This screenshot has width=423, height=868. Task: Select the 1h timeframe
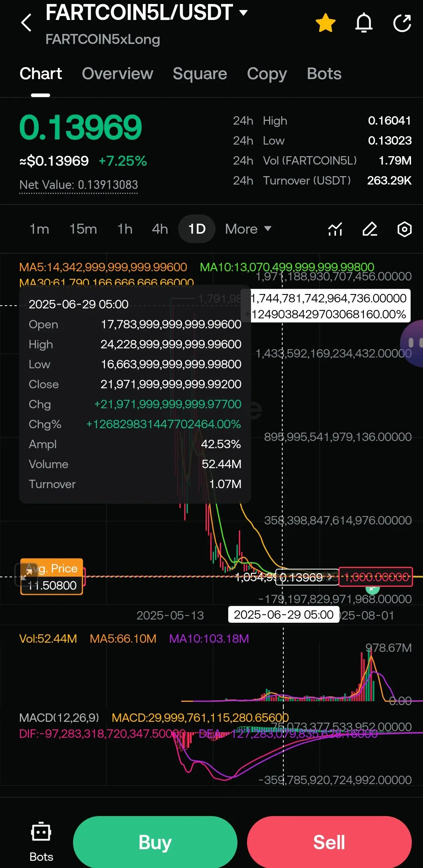click(x=125, y=229)
